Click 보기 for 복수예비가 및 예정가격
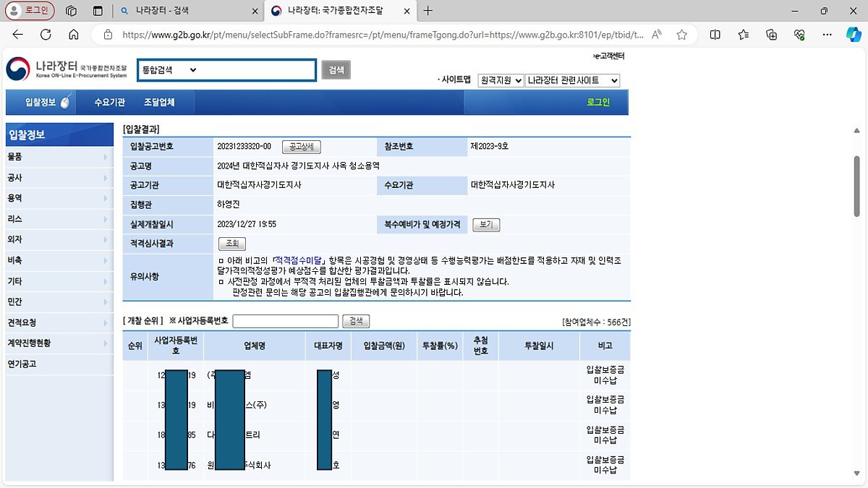868x488 pixels. coord(485,224)
